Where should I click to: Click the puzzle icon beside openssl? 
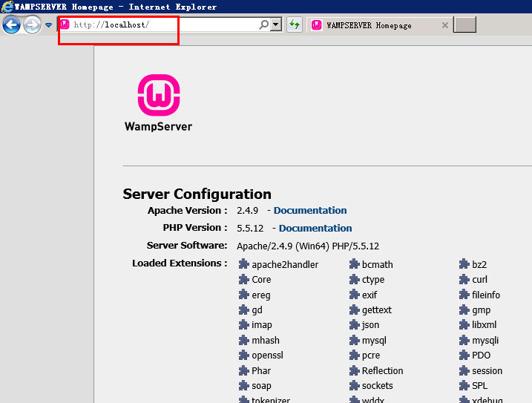[x=244, y=356]
